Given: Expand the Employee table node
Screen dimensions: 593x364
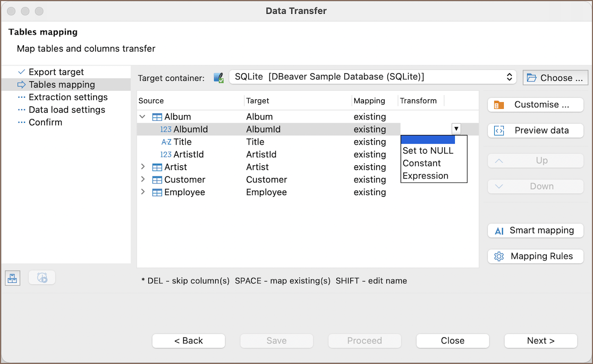Looking at the screenshot, I should tap(142, 192).
